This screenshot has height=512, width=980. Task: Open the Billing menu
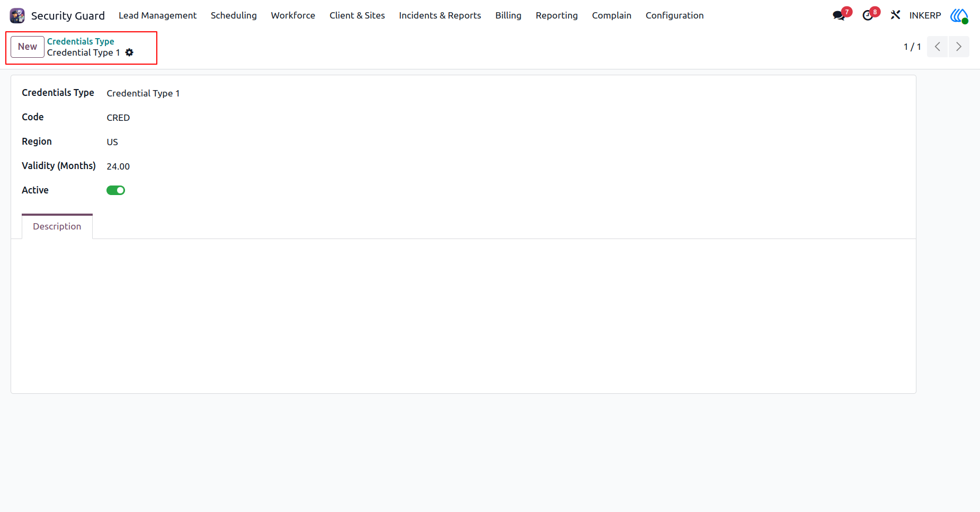point(508,15)
